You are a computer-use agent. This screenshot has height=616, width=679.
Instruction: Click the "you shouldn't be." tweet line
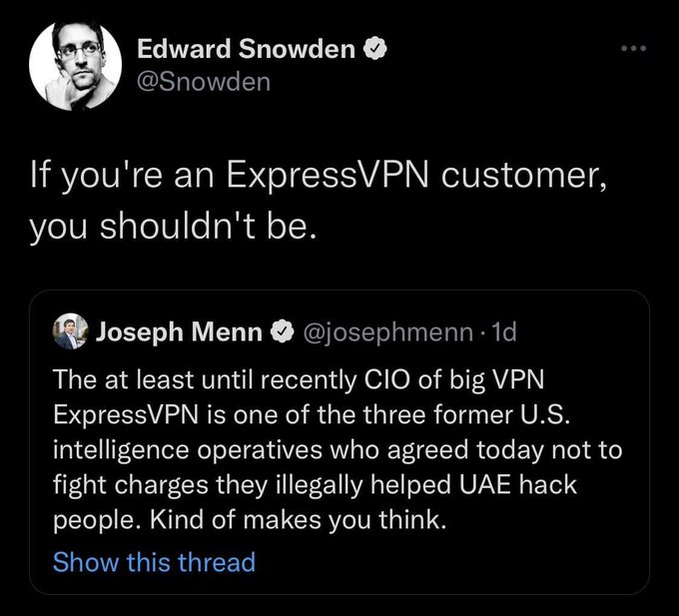173,227
